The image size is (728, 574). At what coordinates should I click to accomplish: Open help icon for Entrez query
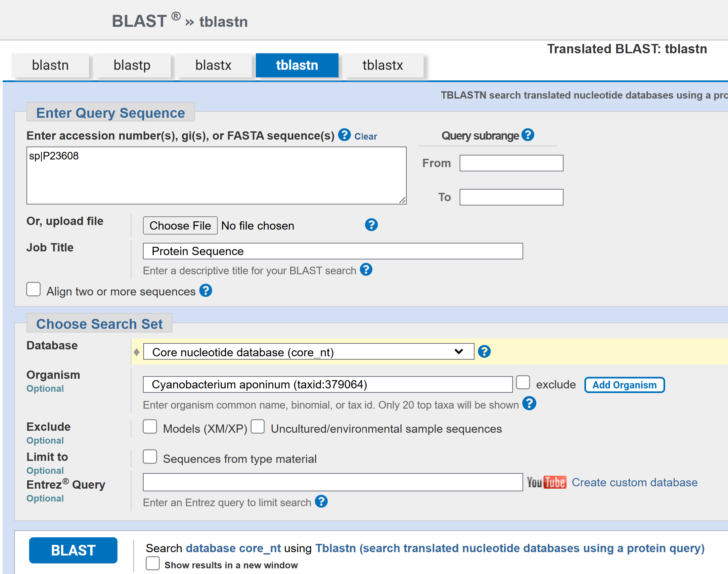click(x=321, y=502)
